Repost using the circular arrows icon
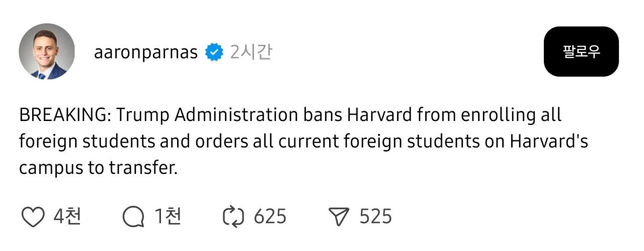This screenshot has width=644, height=251. [233, 217]
